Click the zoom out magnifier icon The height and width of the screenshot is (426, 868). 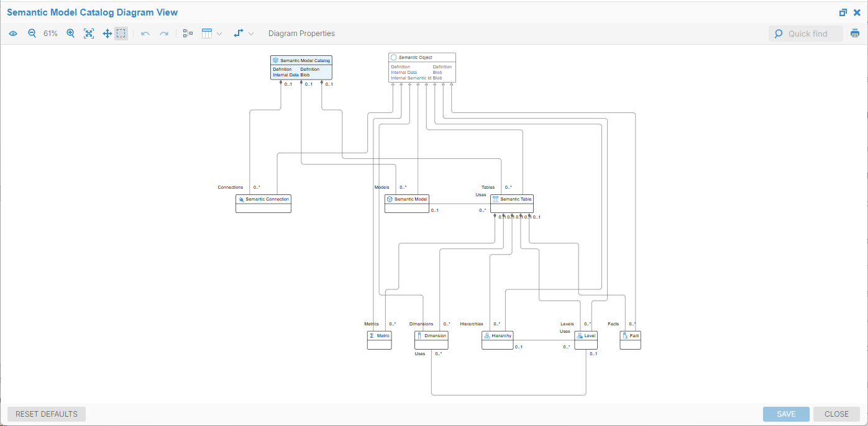coord(32,34)
